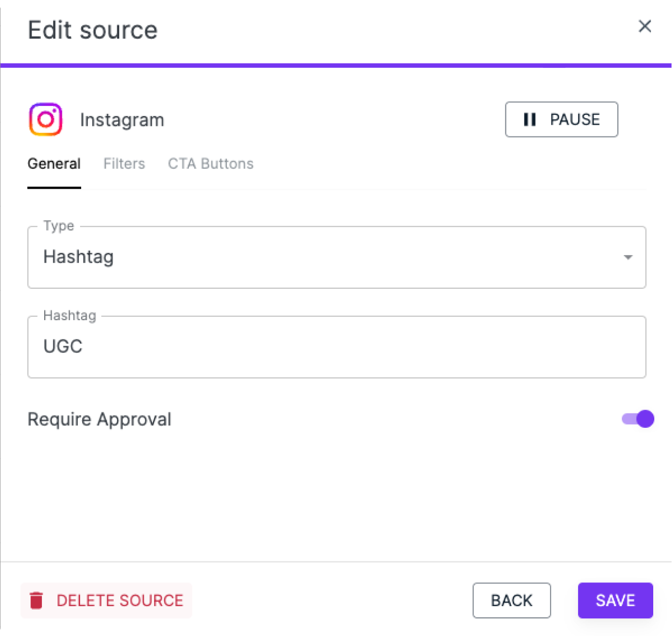Pause the Instagram source

tap(562, 119)
